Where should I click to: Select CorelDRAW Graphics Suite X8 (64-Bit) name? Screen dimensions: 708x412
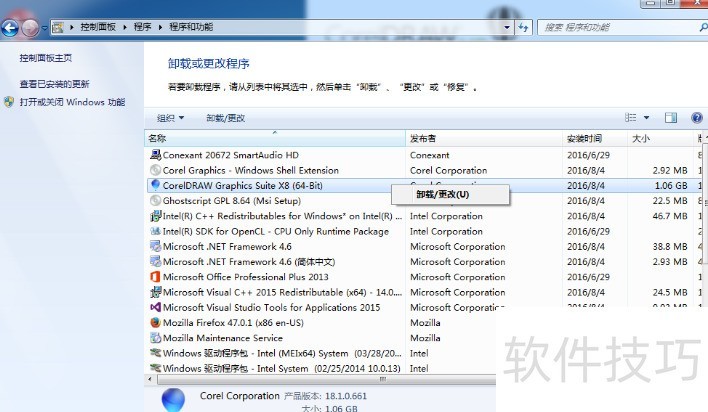click(x=242, y=186)
